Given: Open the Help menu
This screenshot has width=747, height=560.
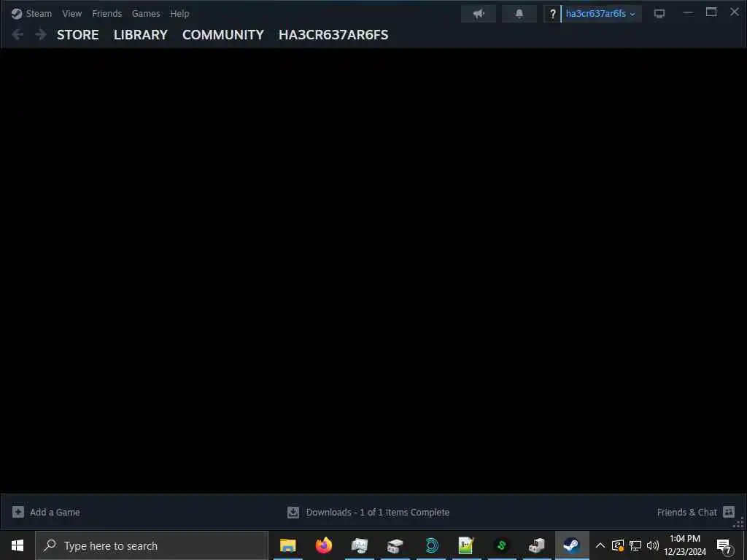Looking at the screenshot, I should point(179,14).
